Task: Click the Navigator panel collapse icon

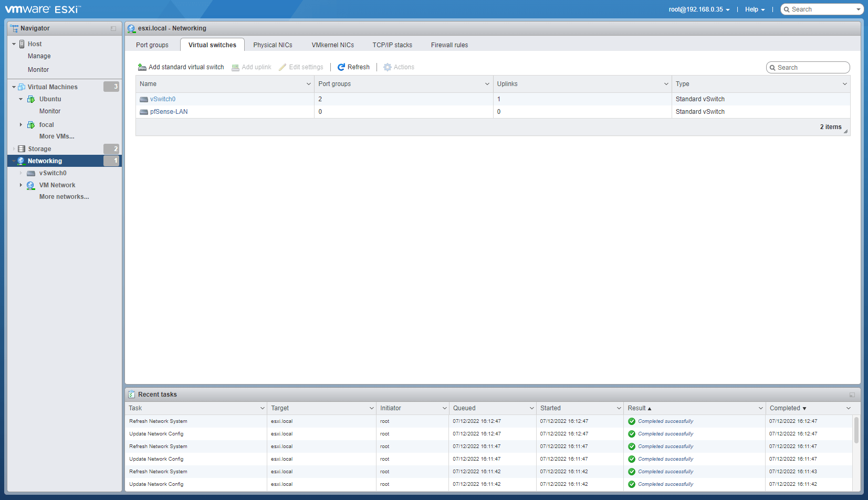Action: pyautogui.click(x=113, y=28)
